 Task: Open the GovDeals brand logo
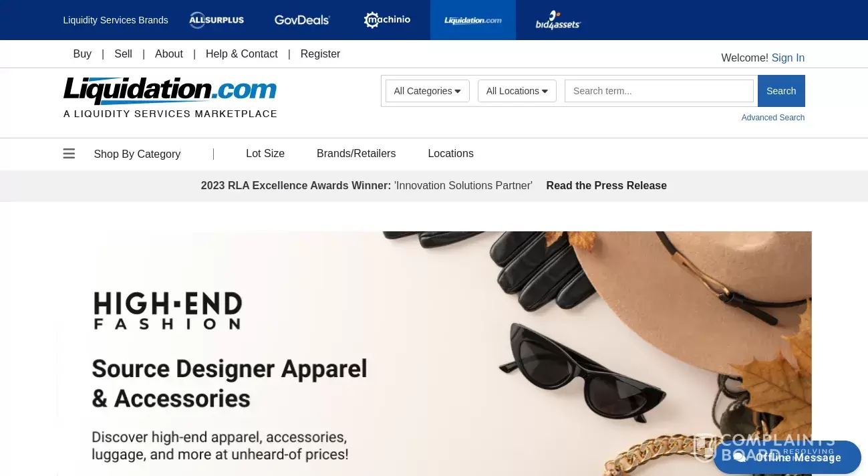[x=302, y=20]
